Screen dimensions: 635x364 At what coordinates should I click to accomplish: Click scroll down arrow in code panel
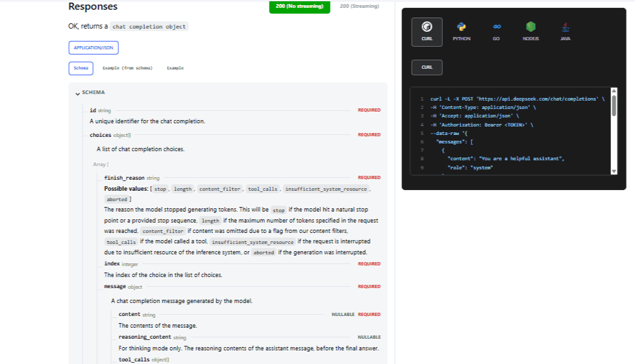click(x=614, y=171)
